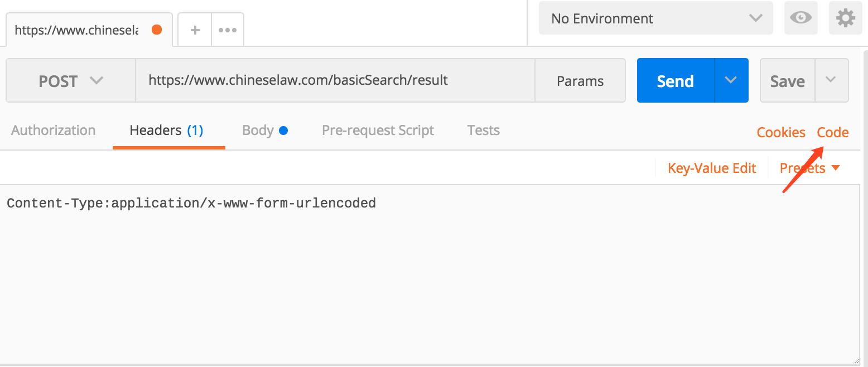Open the Save options dropdown arrow
Image resolution: width=868 pixels, height=367 pixels.
(x=831, y=80)
